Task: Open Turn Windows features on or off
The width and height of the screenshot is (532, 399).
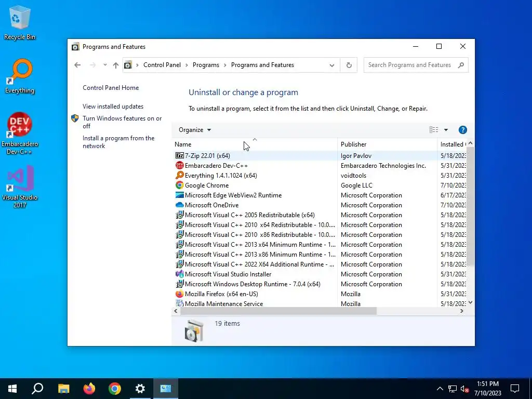Action: [x=122, y=122]
